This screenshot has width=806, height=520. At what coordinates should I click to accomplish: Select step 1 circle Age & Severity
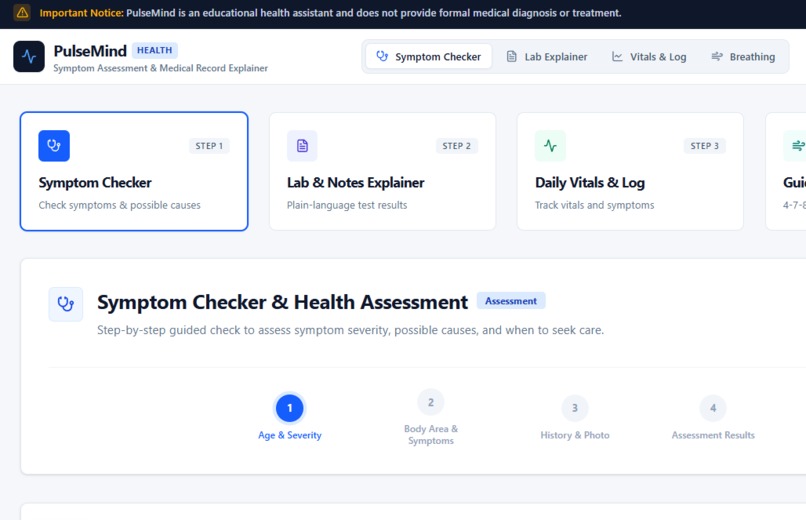pos(290,408)
